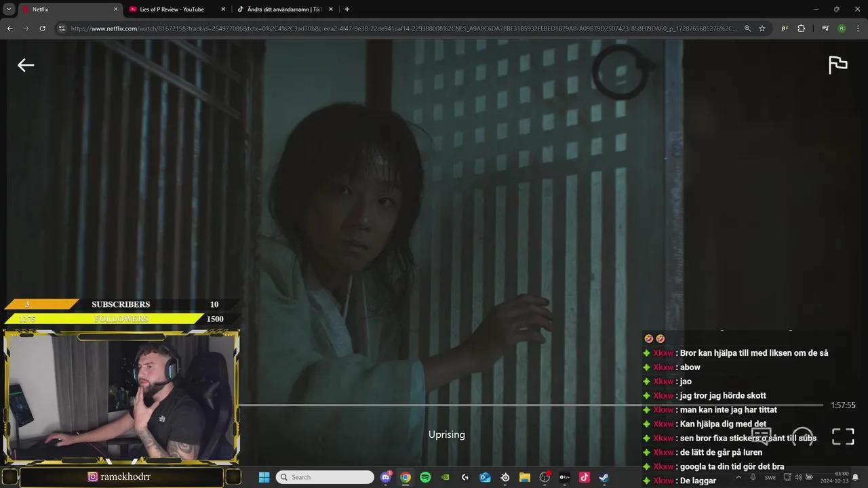Viewport: 868px width, 488px height.
Task: Open OBS Studio from taskbar
Action: pos(545,477)
